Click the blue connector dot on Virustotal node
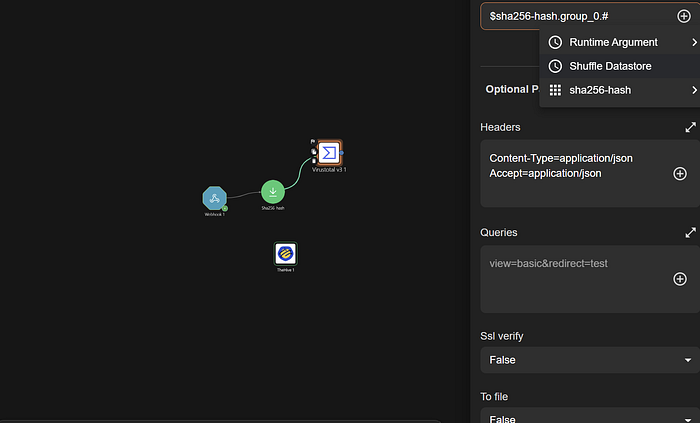Screen dimensions: 700x423 click(x=342, y=153)
